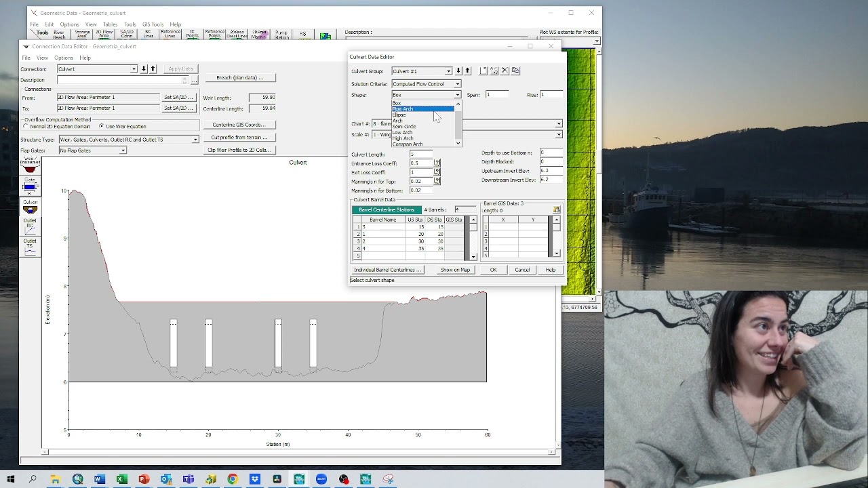Click new culvert group icon
The width and height of the screenshot is (868, 488).
click(484, 70)
